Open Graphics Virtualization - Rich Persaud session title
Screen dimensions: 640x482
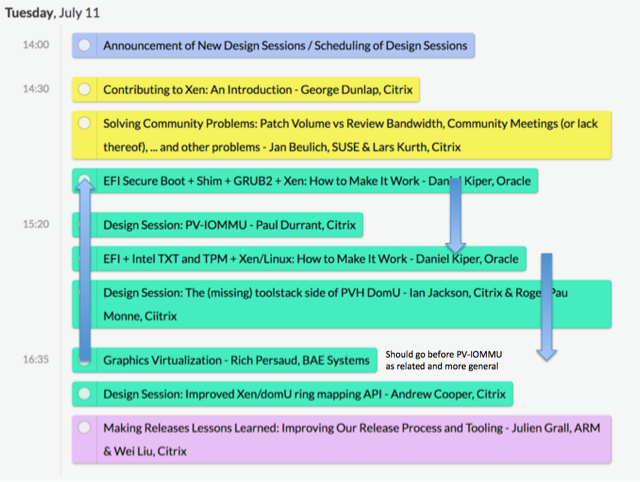[235, 359]
